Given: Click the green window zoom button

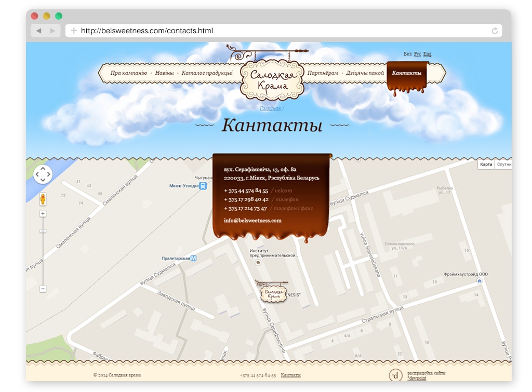Looking at the screenshot, I should pos(59,16).
